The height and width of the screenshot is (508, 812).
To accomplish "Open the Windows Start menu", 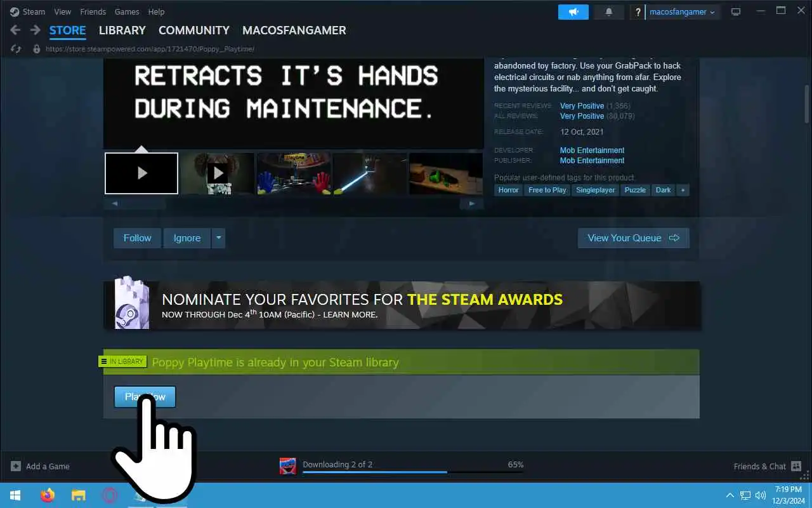I will (15, 495).
